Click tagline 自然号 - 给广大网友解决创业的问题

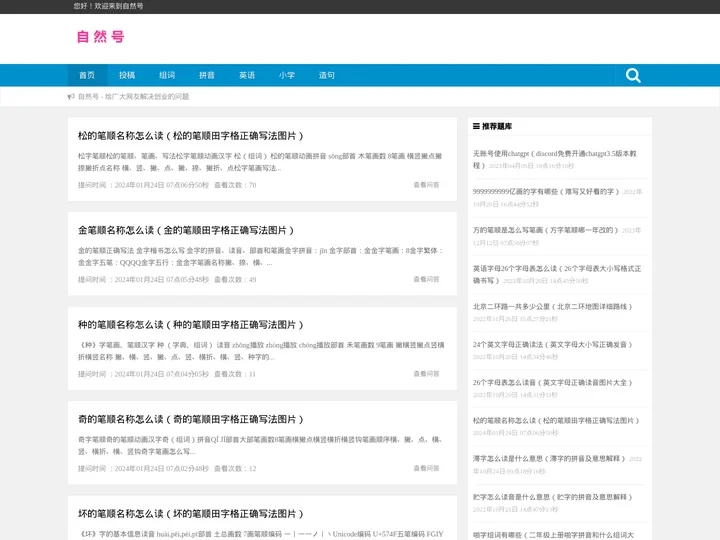point(134,96)
